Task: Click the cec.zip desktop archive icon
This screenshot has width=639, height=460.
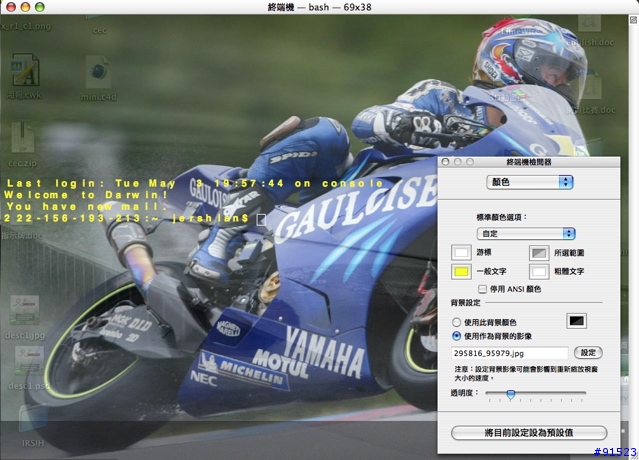Action: click(x=22, y=138)
